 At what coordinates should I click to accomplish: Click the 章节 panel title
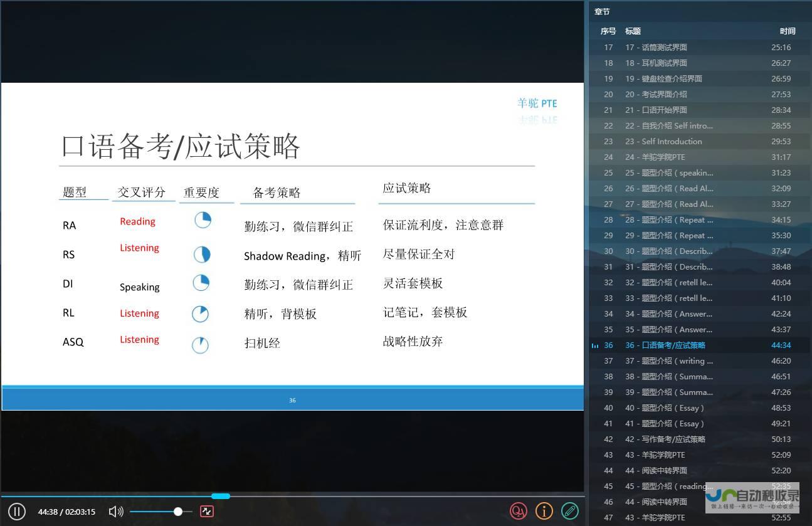point(602,11)
